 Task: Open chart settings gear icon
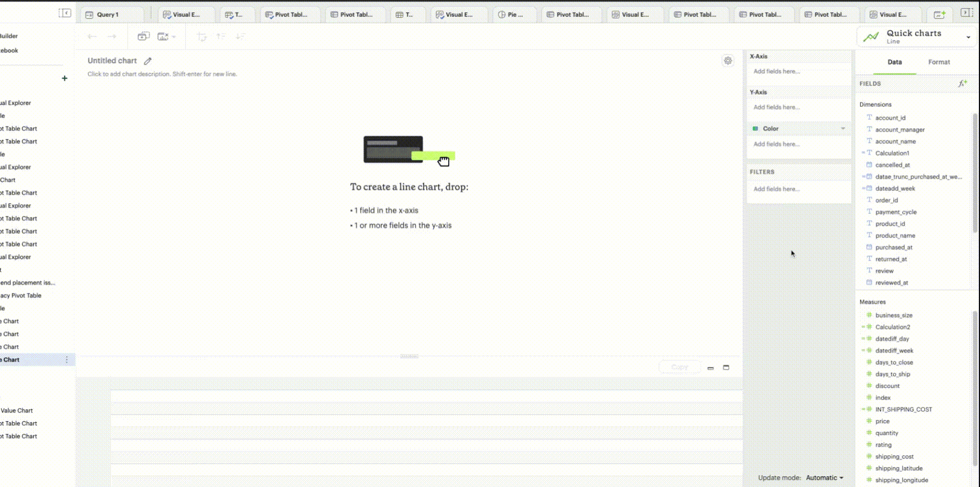tap(728, 61)
